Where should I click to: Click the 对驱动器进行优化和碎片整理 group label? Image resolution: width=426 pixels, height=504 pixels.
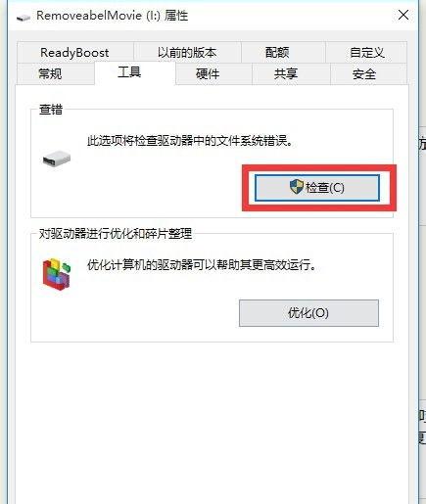pos(116,234)
